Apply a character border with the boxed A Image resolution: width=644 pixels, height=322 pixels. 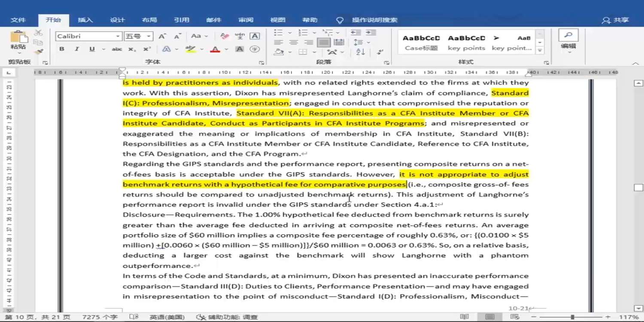tap(255, 36)
